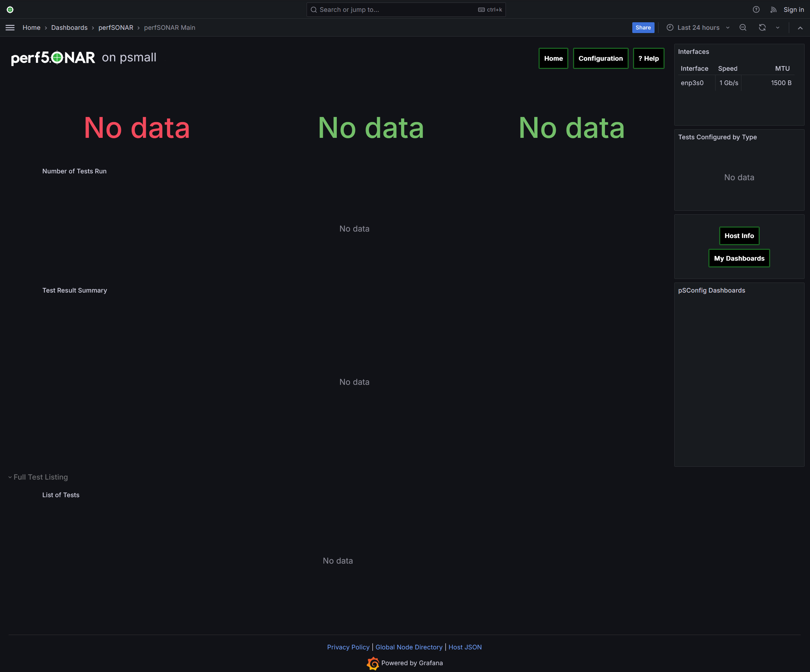Open the ? Help button
The image size is (810, 672).
click(x=648, y=58)
